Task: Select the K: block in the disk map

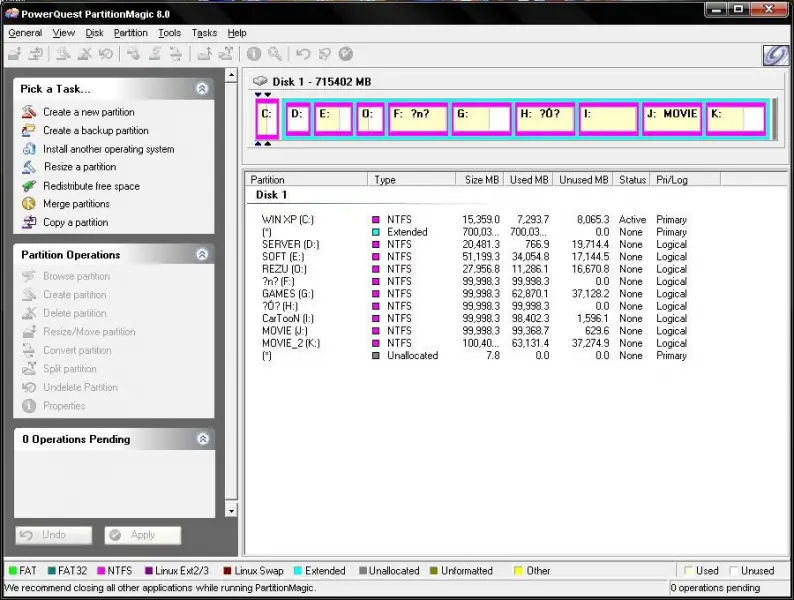Action: click(x=736, y=119)
